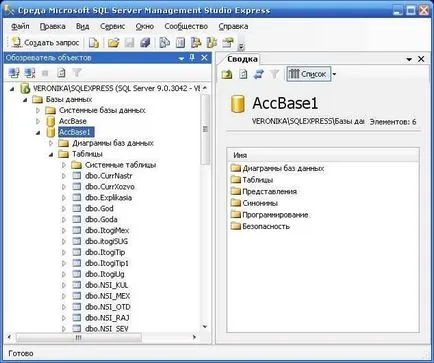Click the save (floppy disk) toolbar icon
This screenshot has height=363, width=434.
(x=129, y=43)
